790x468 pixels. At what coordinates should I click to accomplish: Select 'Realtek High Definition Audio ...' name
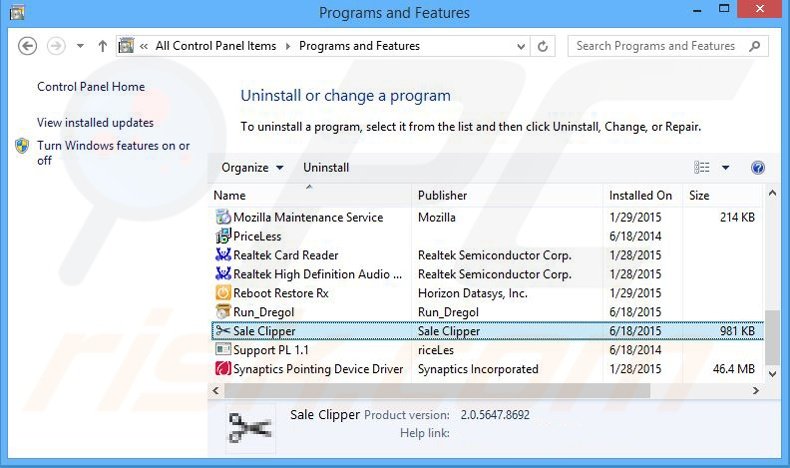tap(317, 274)
